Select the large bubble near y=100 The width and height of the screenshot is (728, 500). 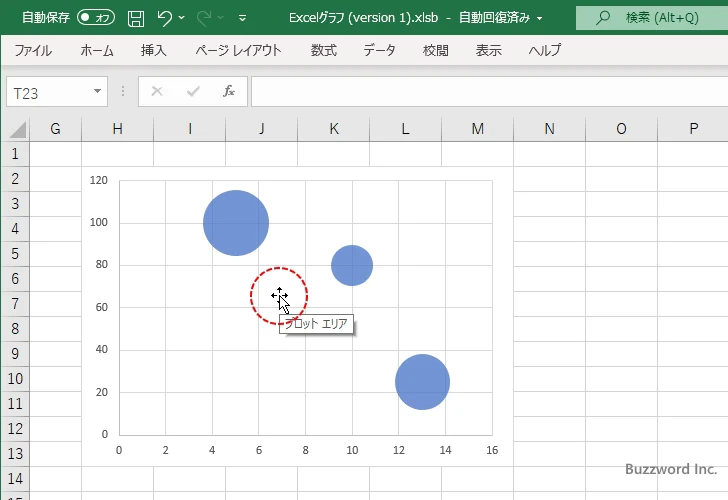point(236,223)
